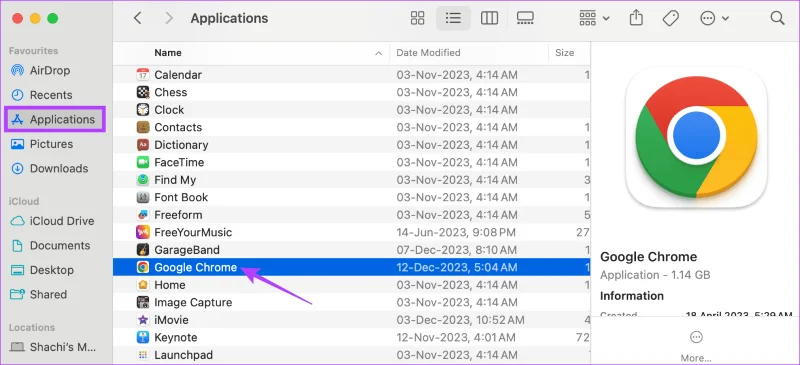800x365 pixels.
Task: Click the Tags toolbar icon
Action: pos(670,18)
